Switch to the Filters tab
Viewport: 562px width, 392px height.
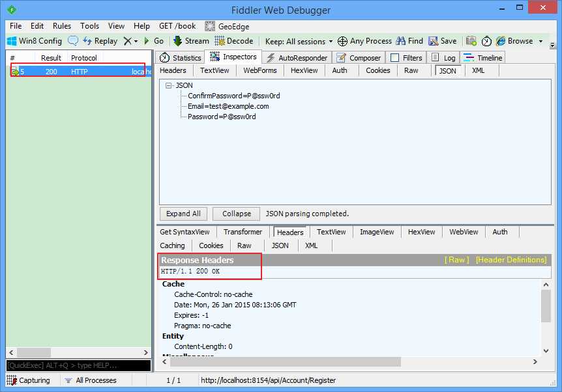[406, 58]
